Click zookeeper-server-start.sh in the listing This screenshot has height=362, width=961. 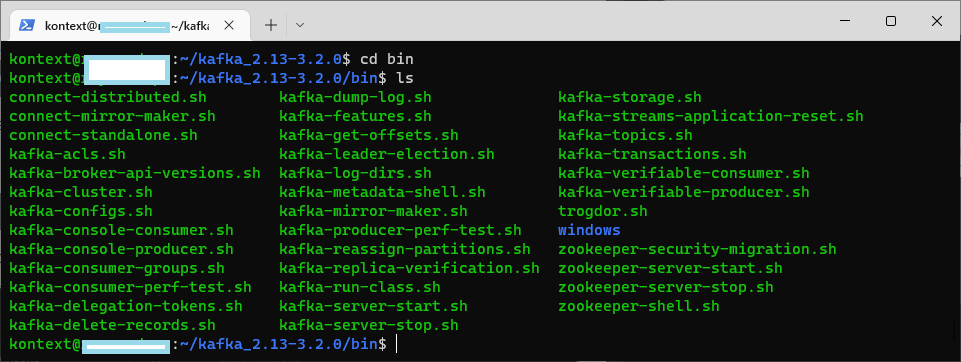670,268
